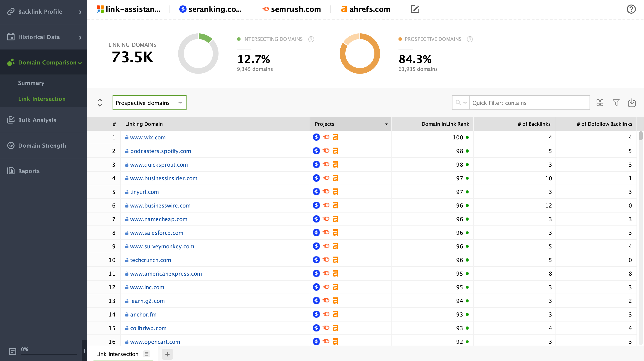Collapse the left sidebar arrow
Screen dimensions: 644x361
coord(84,351)
